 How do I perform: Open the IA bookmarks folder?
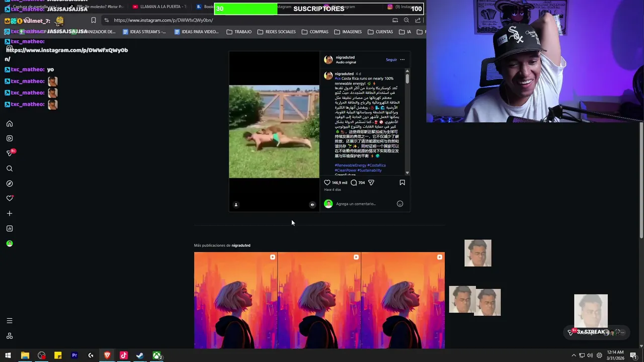coord(405,32)
